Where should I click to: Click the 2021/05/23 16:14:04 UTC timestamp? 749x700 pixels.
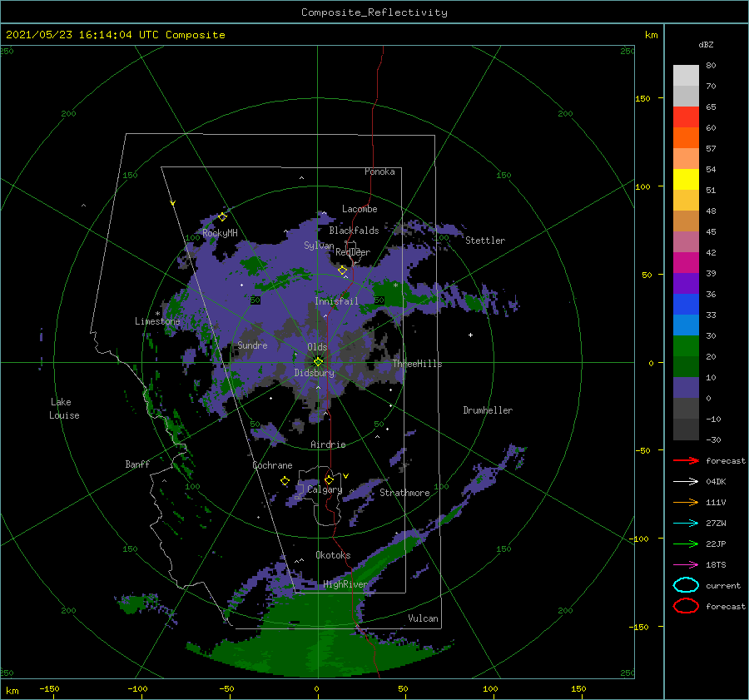115,35
